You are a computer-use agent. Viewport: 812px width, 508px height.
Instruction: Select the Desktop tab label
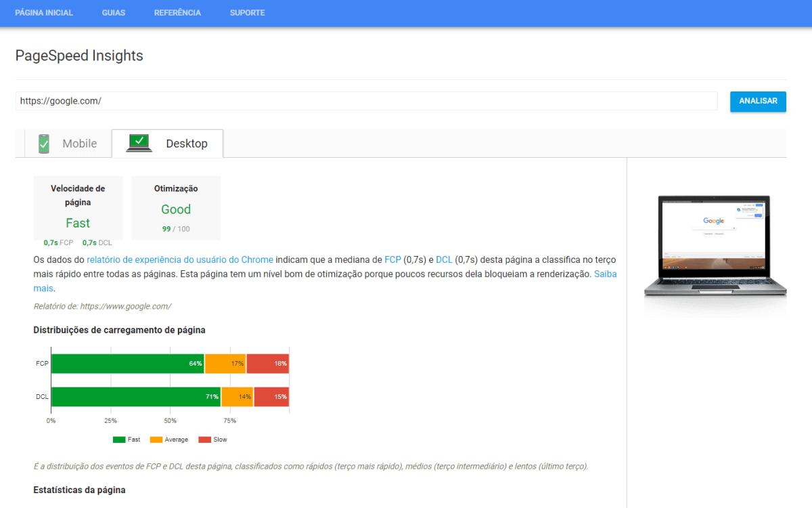[x=186, y=144]
